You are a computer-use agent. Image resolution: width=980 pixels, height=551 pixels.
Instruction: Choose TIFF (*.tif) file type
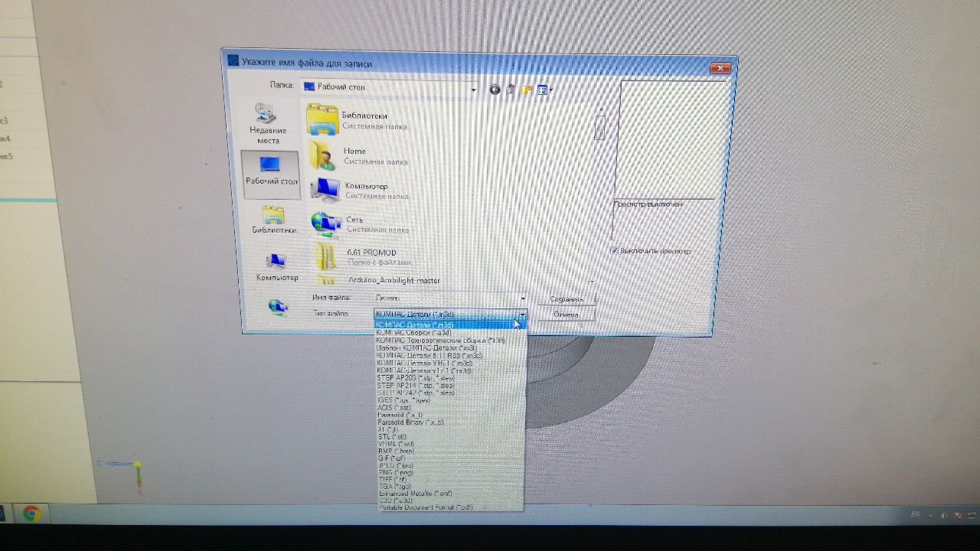[x=450, y=479]
